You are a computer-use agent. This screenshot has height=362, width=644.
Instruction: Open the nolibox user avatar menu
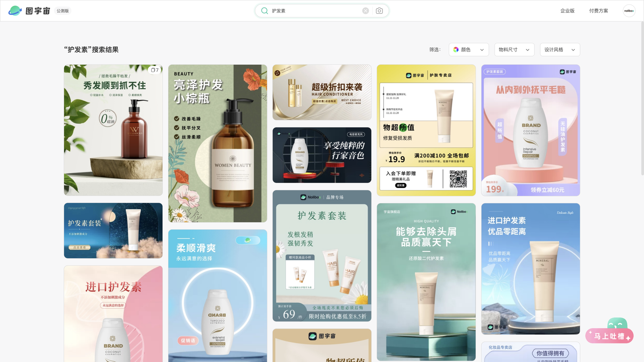point(629,11)
